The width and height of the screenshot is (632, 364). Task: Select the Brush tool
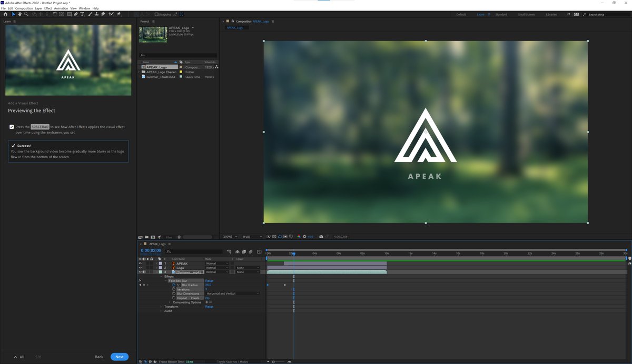(90, 14)
